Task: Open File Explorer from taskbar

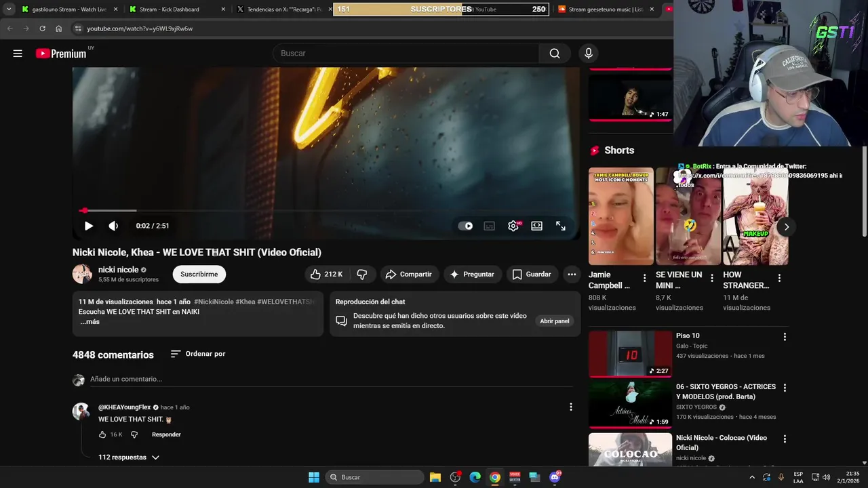Action: tap(435, 477)
